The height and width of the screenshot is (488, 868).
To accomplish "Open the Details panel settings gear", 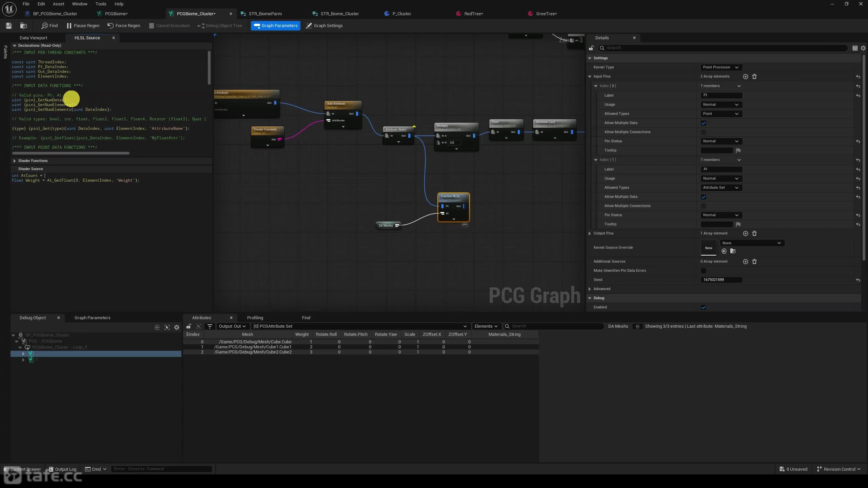I will [863, 48].
